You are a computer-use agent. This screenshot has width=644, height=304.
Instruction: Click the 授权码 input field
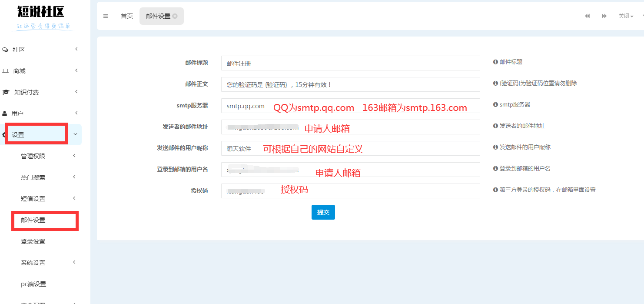click(351, 191)
